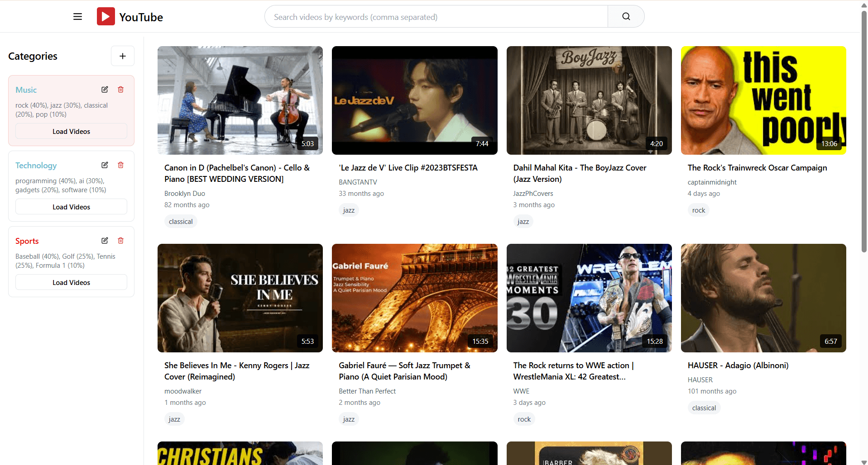Open the BANGTANTV channel link
This screenshot has height=465, width=868.
(x=358, y=182)
